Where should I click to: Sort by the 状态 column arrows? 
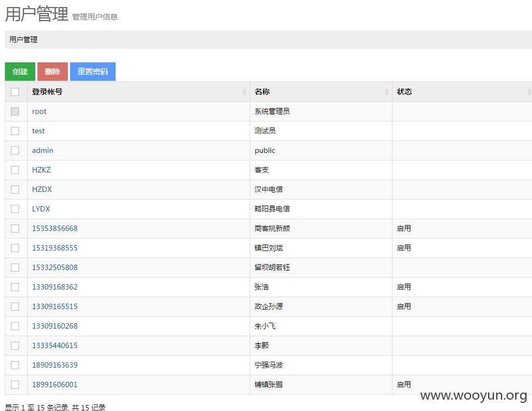[529, 92]
